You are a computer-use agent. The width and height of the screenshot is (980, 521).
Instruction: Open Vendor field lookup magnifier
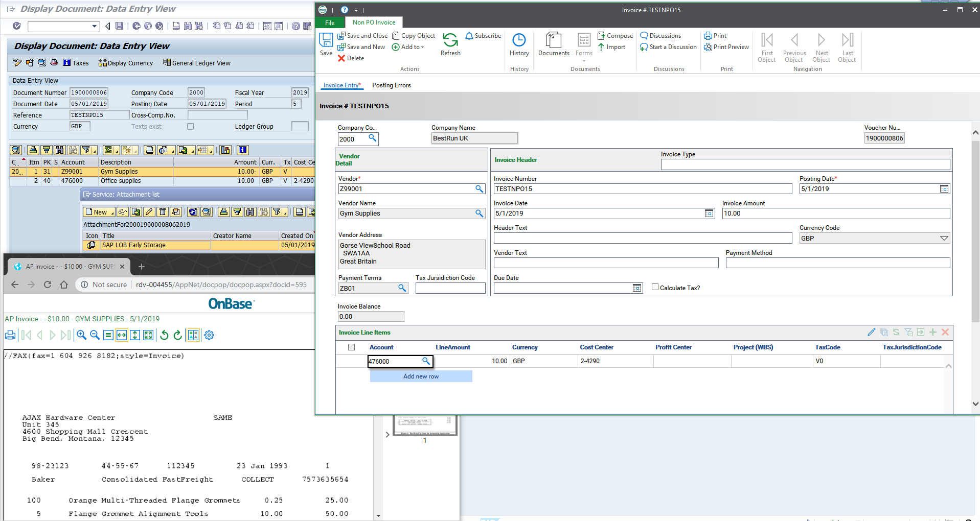479,189
